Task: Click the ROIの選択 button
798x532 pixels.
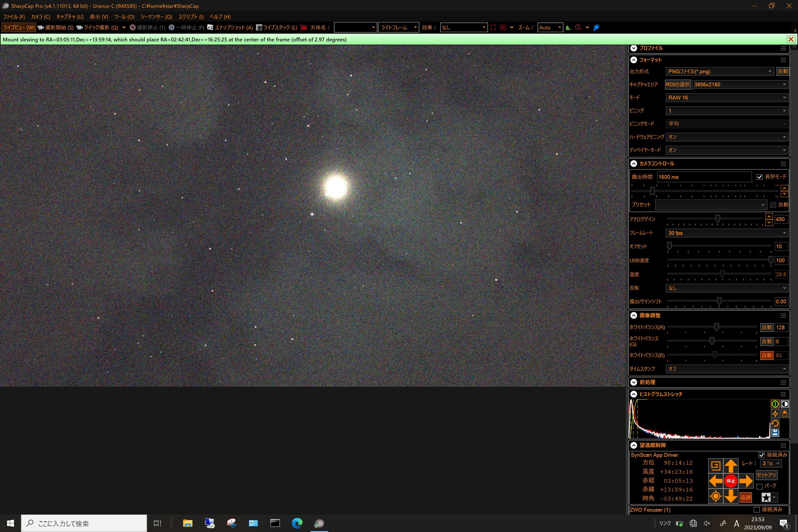Action: [x=678, y=85]
